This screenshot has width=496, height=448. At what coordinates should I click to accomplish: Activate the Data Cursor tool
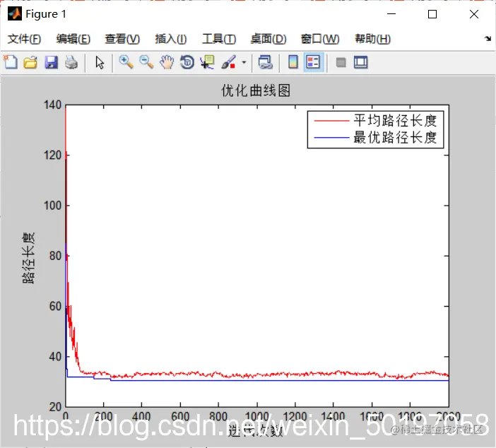[x=208, y=62]
